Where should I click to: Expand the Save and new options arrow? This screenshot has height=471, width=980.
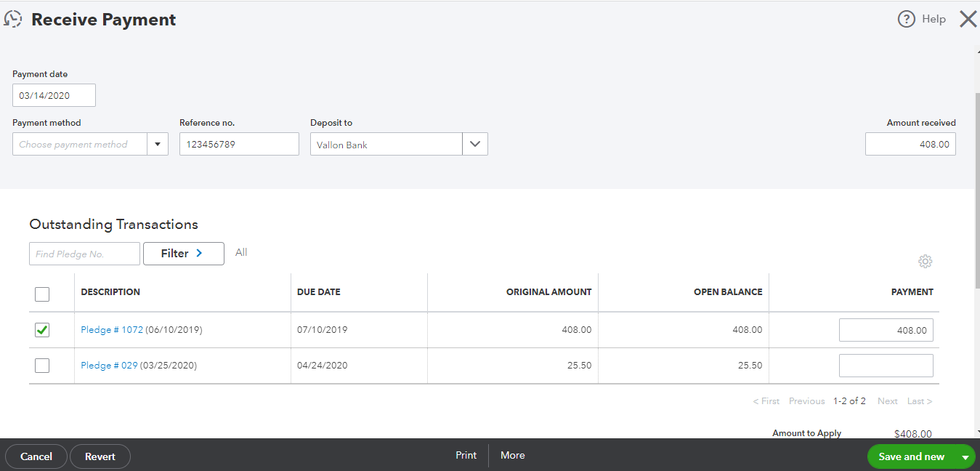pos(965,457)
